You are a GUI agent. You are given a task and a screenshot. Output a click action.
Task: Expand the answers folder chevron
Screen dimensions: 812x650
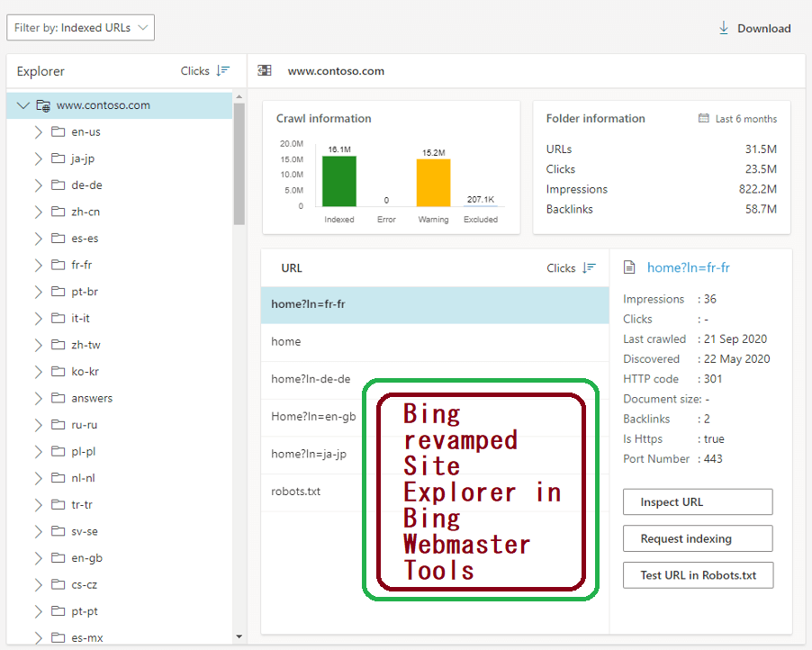pos(39,398)
